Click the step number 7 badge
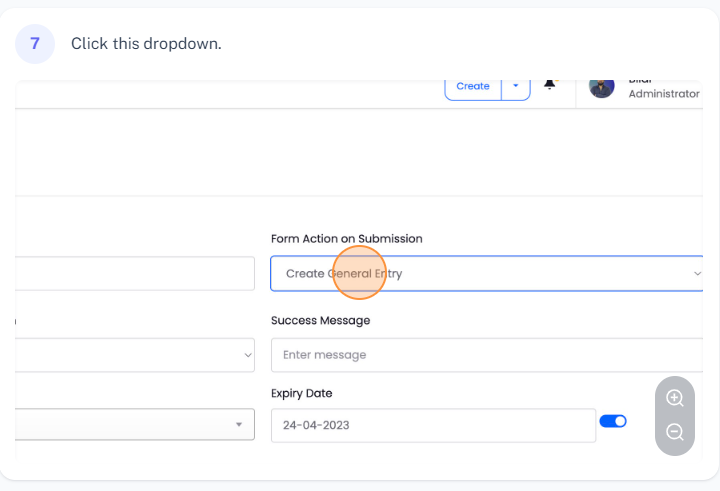Viewport: 720px width, 491px height. [x=35, y=44]
